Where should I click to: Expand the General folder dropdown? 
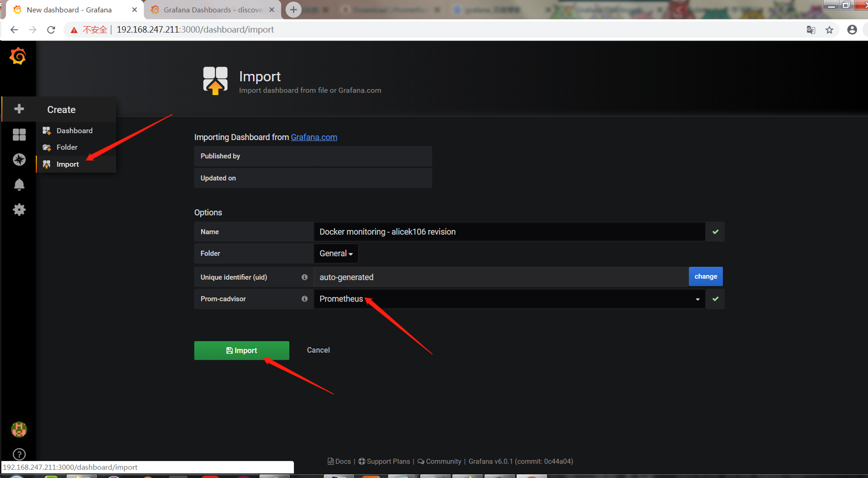(x=336, y=254)
